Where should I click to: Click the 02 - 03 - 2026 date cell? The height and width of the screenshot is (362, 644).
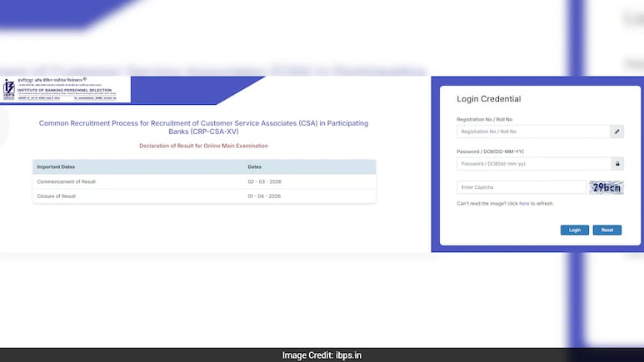tap(264, 181)
